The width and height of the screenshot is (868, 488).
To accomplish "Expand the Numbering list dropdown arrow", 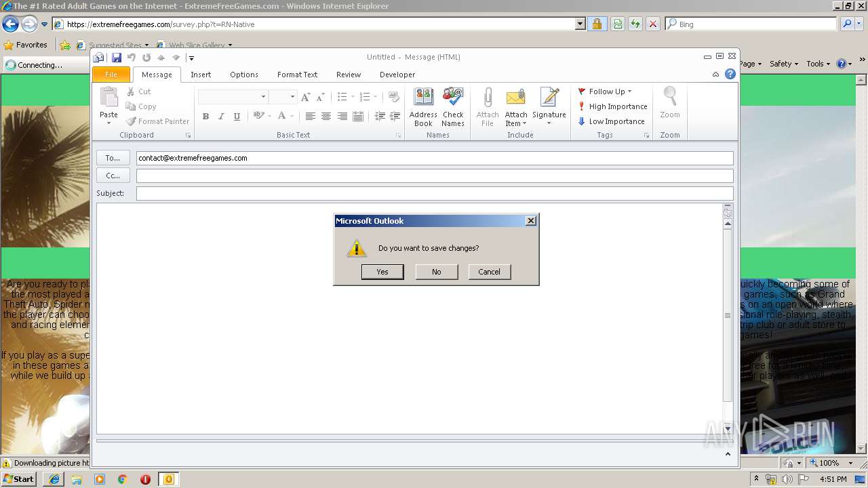I will [x=375, y=97].
